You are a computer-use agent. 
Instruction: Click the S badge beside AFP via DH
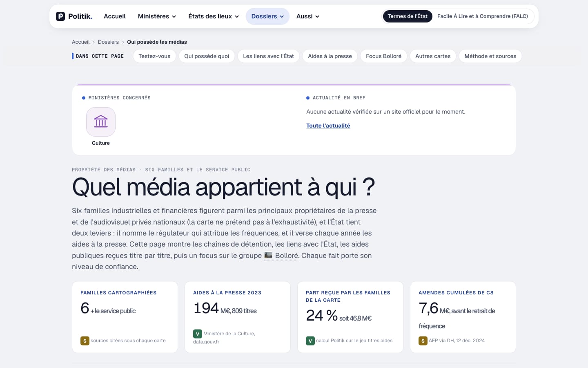(423, 341)
